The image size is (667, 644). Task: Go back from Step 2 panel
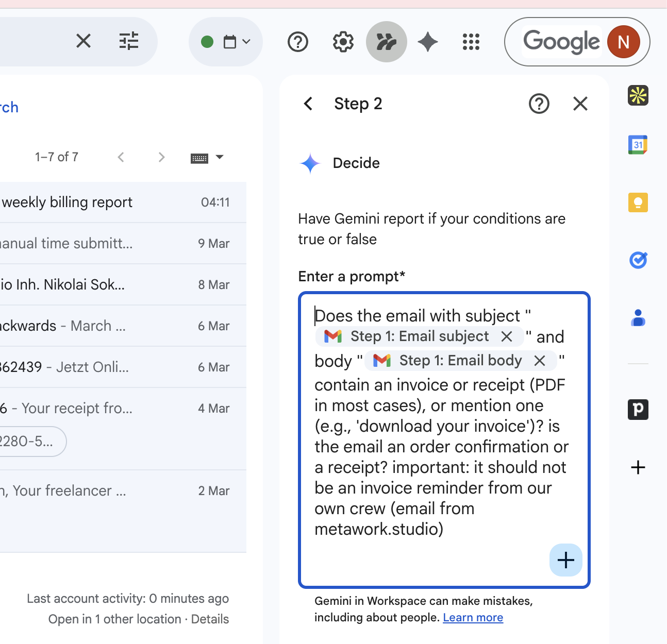click(x=308, y=104)
